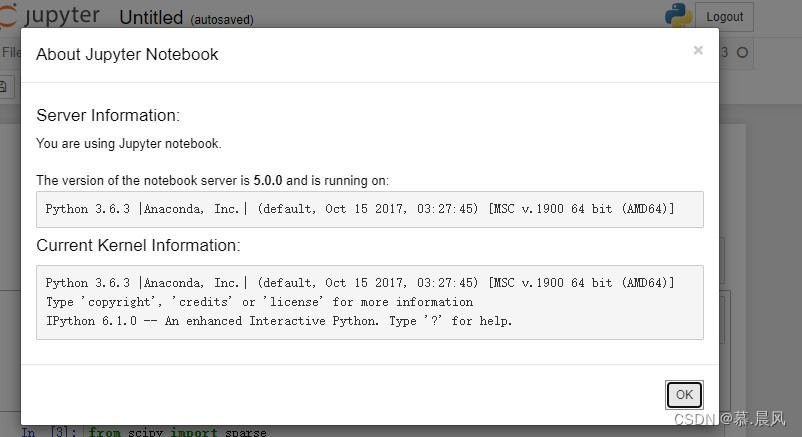Click the In [3] cell prompt
Image resolution: width=802 pixels, height=437 pixels.
(42, 432)
